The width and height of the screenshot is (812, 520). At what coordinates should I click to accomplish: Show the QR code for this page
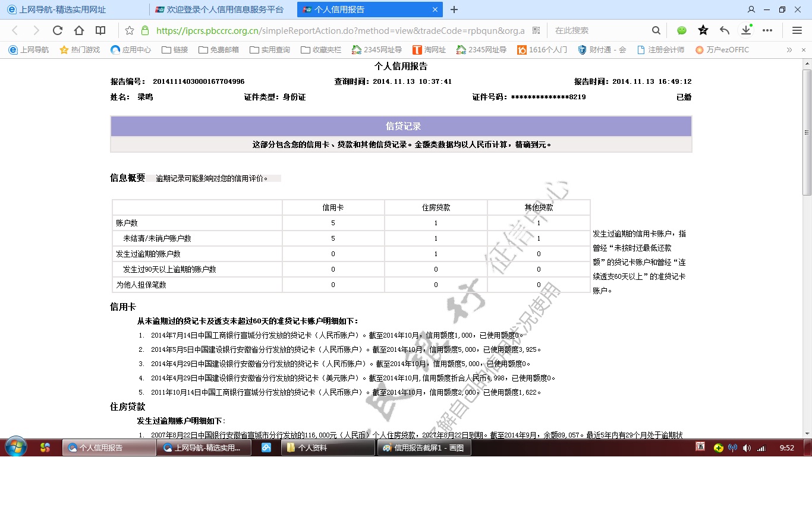coord(536,30)
